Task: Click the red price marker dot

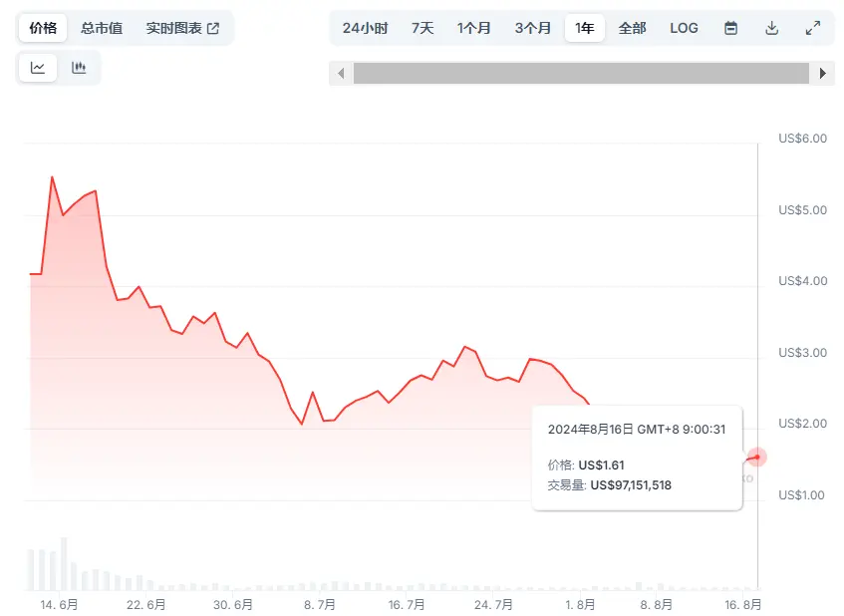Action: (x=756, y=458)
